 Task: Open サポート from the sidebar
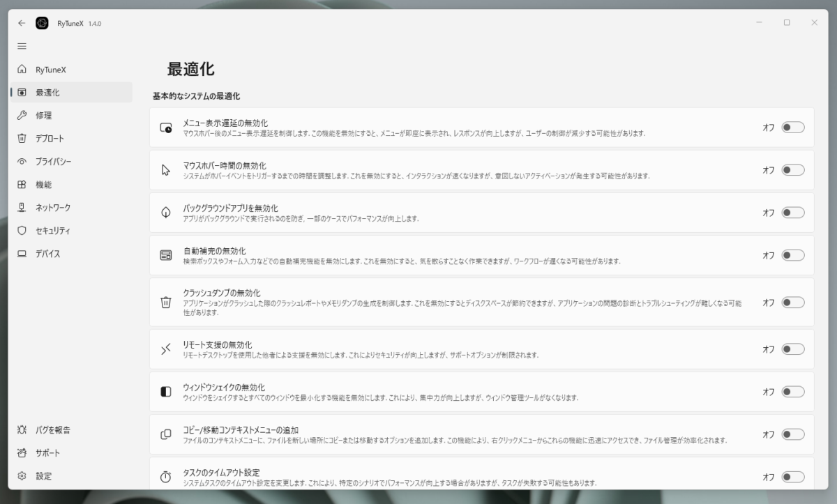[71, 453]
